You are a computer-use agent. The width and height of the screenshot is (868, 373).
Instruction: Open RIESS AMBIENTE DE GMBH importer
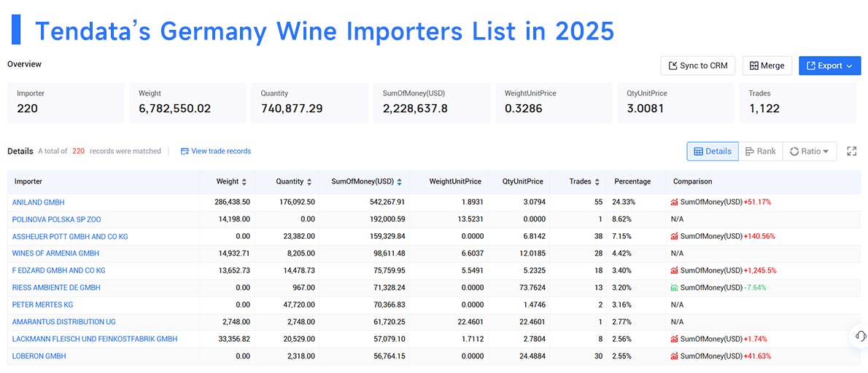click(x=56, y=288)
